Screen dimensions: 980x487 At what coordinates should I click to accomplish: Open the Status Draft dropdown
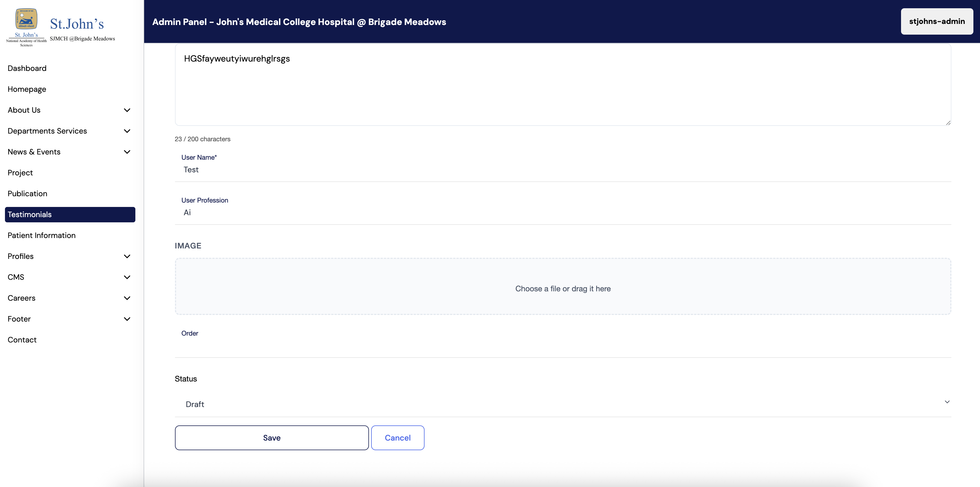pyautogui.click(x=563, y=404)
